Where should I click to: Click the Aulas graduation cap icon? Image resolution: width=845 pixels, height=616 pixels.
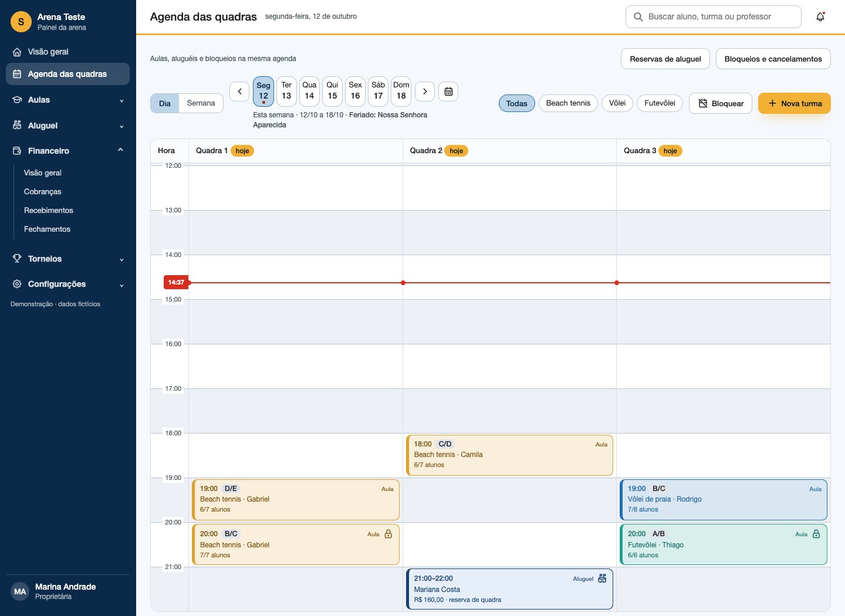click(x=17, y=100)
